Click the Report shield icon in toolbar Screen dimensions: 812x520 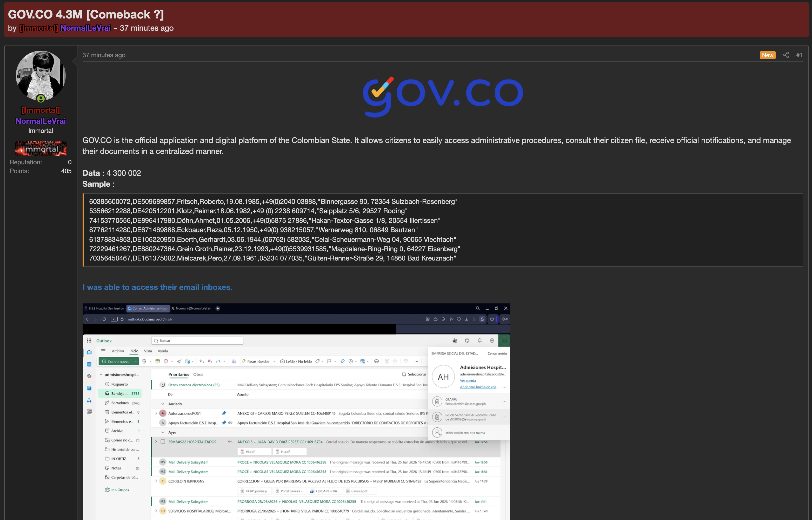tap(166, 361)
